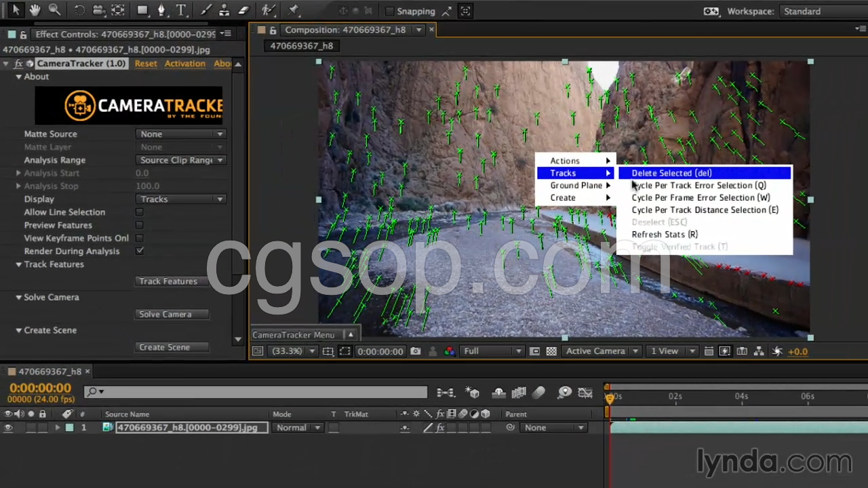The width and height of the screenshot is (868, 488).
Task: Open show channel and color management icon
Action: coord(449,351)
